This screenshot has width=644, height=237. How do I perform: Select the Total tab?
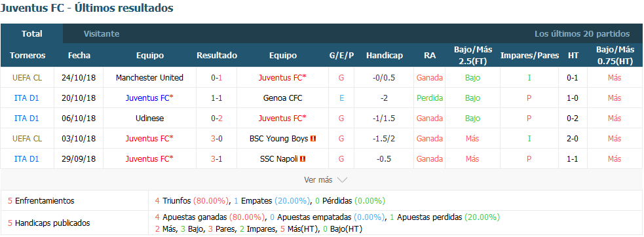(31, 33)
